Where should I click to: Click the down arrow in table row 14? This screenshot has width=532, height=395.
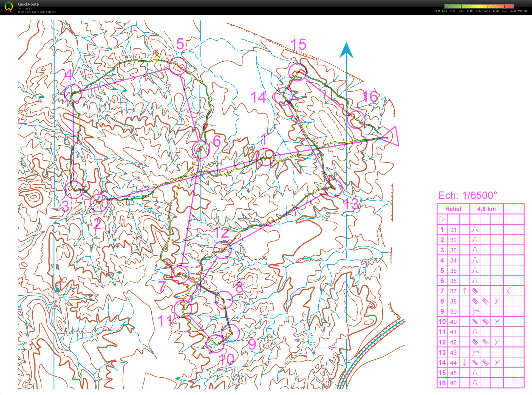tap(464, 363)
